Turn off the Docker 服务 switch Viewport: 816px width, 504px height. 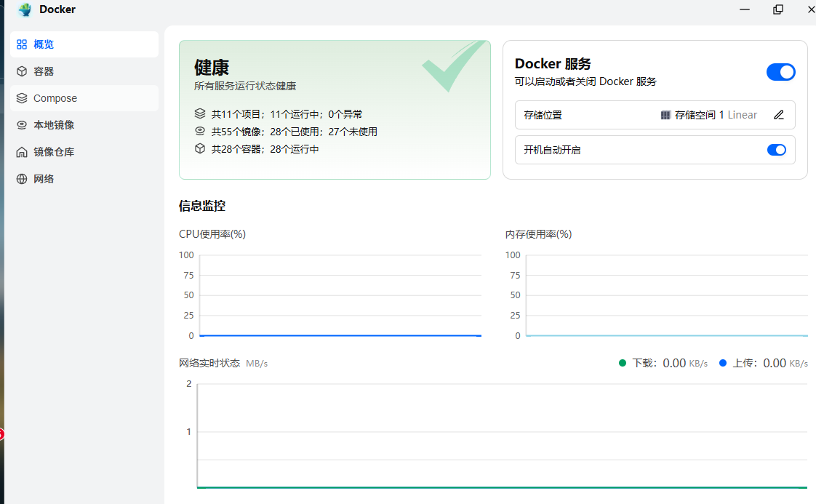[x=780, y=72]
